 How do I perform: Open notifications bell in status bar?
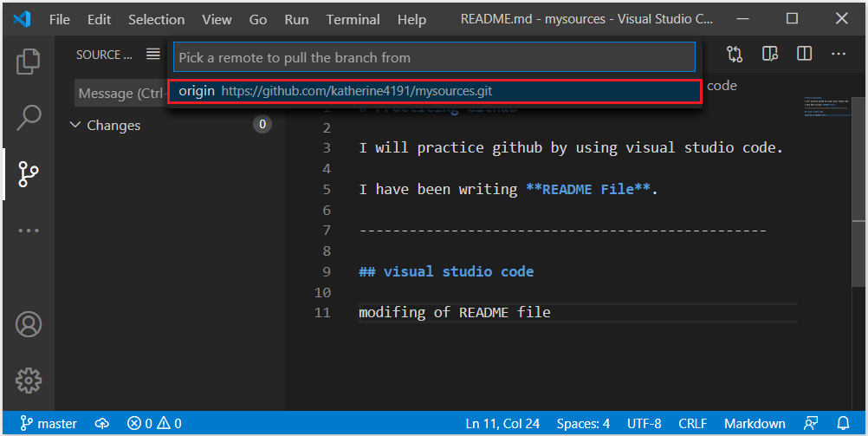[843, 424]
